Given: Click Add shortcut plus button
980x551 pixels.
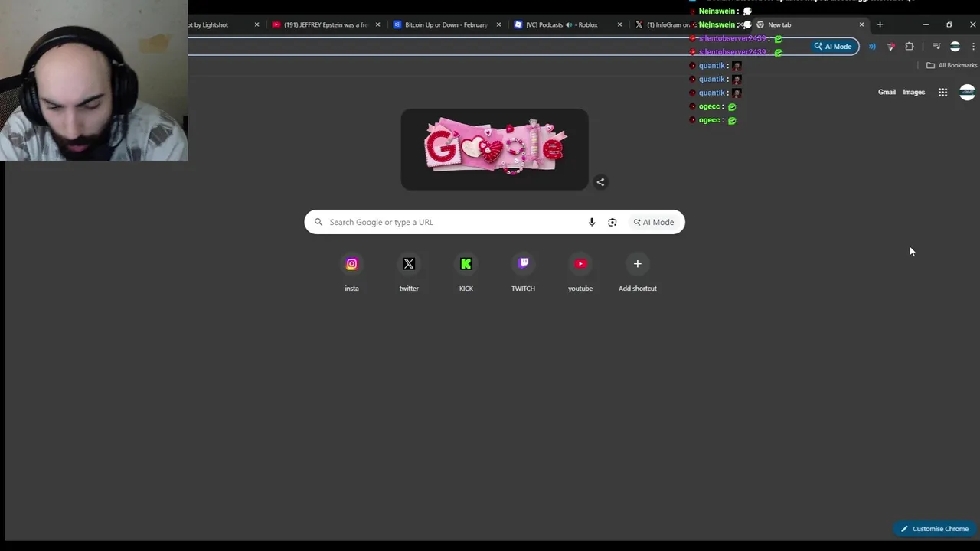Looking at the screenshot, I should click(637, 264).
